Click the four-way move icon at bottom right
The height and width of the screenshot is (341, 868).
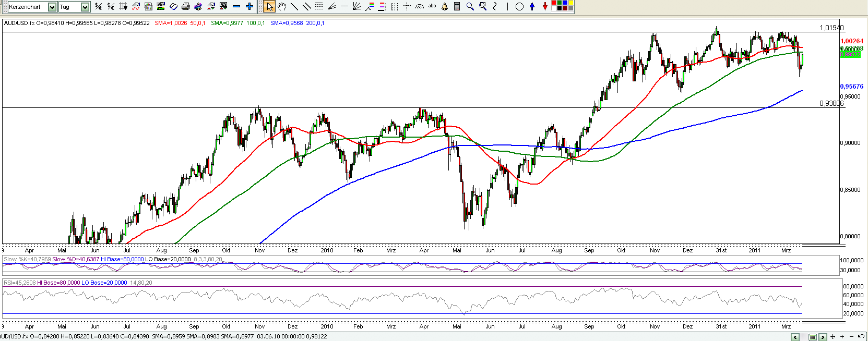pyautogui.click(x=833, y=337)
